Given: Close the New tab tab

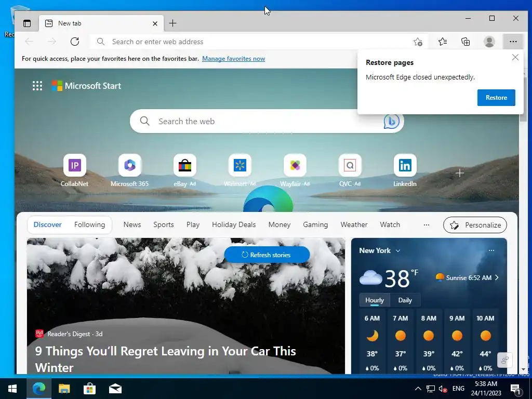Looking at the screenshot, I should coord(155,23).
